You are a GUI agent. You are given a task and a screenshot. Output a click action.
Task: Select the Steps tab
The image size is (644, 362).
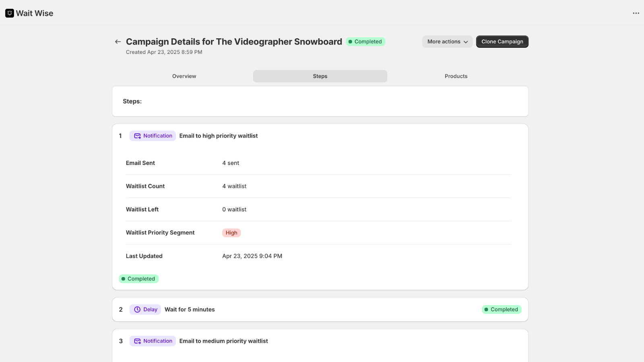tap(320, 76)
